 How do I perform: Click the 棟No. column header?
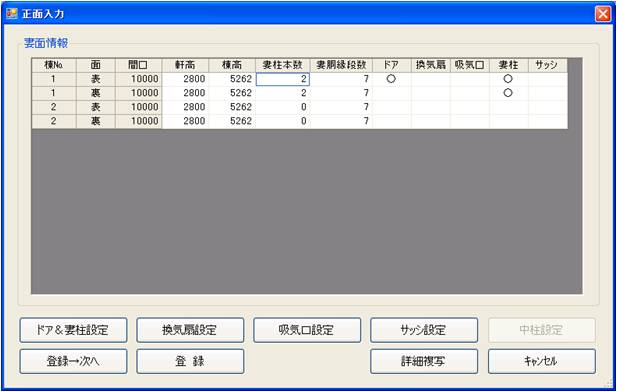tap(54, 65)
